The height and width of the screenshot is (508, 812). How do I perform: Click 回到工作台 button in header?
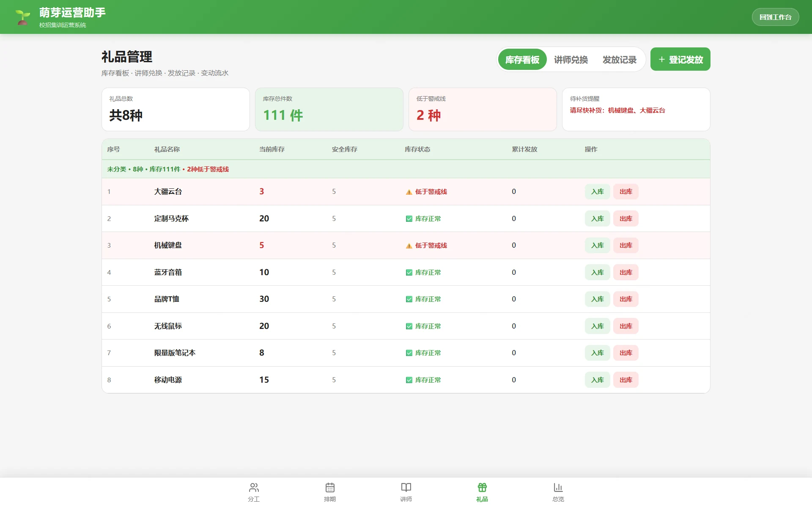tap(775, 17)
